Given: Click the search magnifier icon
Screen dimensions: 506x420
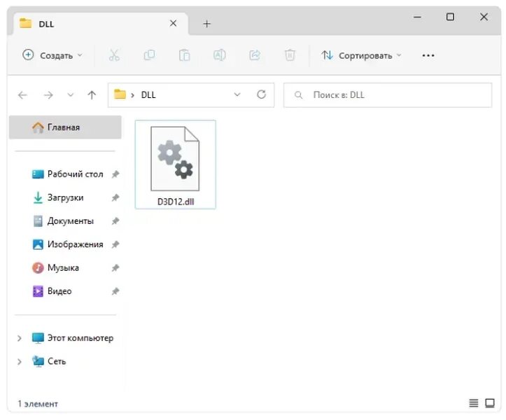Looking at the screenshot, I should pyautogui.click(x=299, y=95).
